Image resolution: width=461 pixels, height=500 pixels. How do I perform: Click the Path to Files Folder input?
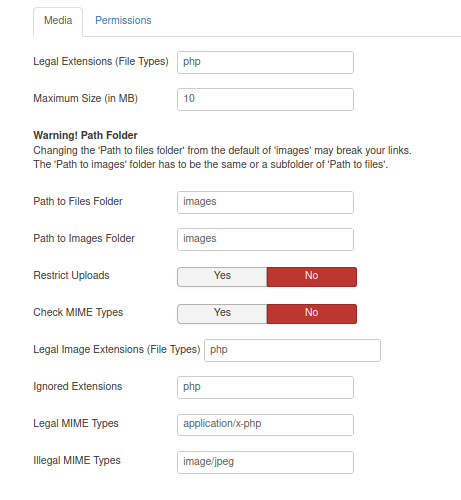265,202
